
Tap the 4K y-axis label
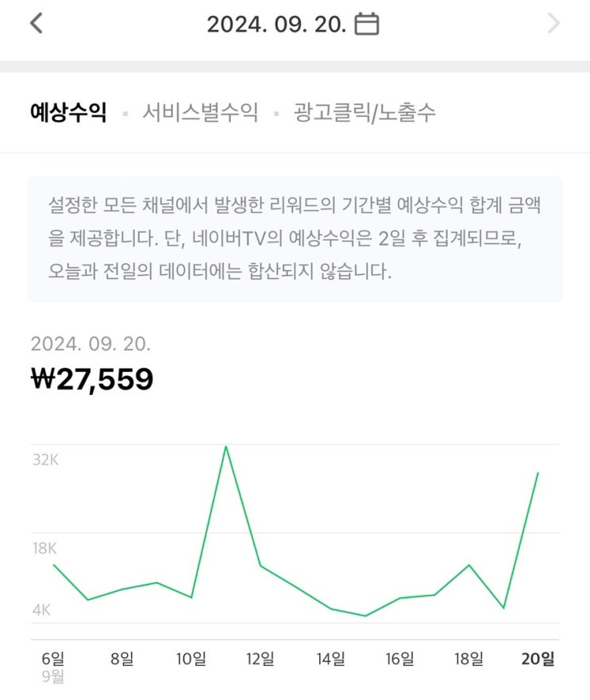point(41,610)
